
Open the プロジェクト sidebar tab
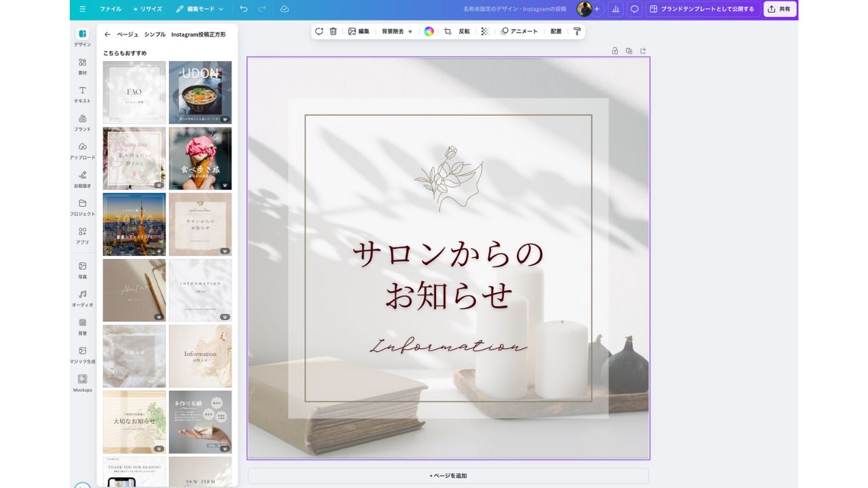83,207
